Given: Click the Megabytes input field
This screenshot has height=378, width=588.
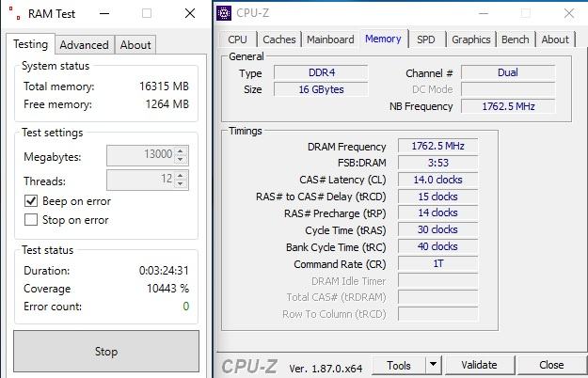Looking at the screenshot, I should 141,155.
